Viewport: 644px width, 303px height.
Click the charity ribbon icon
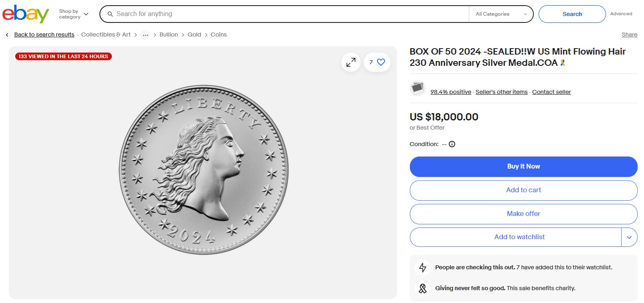pyautogui.click(x=423, y=288)
